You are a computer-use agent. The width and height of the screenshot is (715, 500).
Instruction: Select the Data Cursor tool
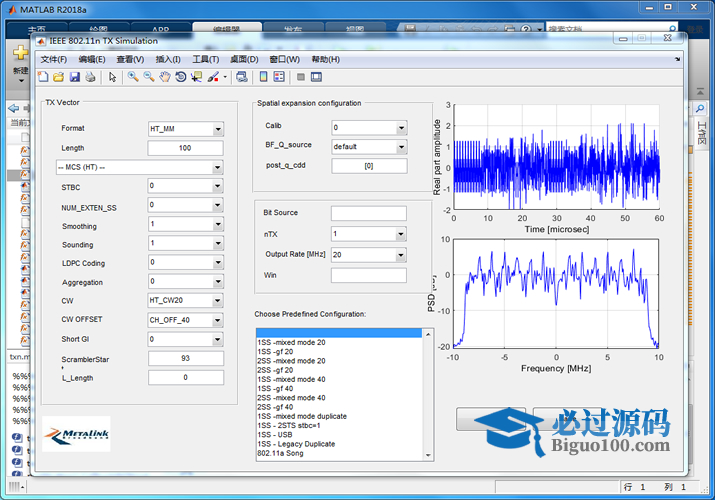point(197,77)
